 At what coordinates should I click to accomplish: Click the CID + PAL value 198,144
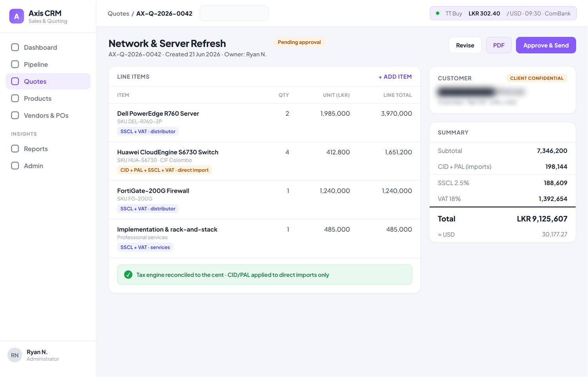[556, 167]
